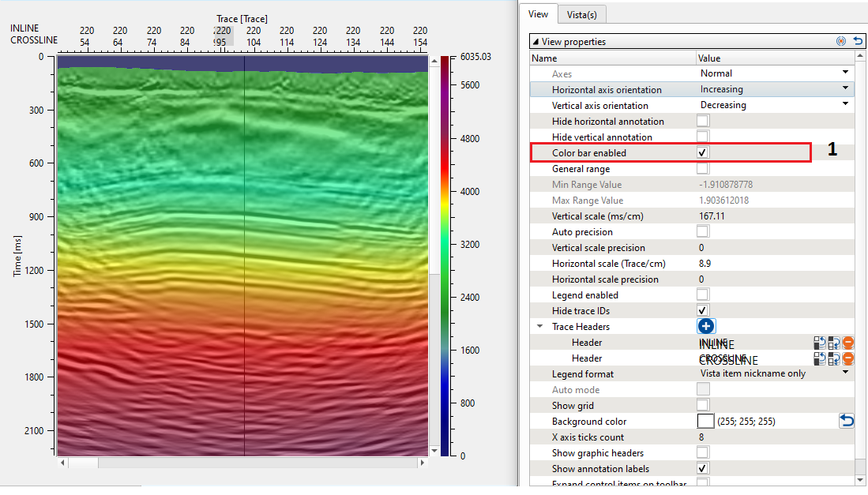Remove the INLINE header with orange minus icon

[x=848, y=343]
